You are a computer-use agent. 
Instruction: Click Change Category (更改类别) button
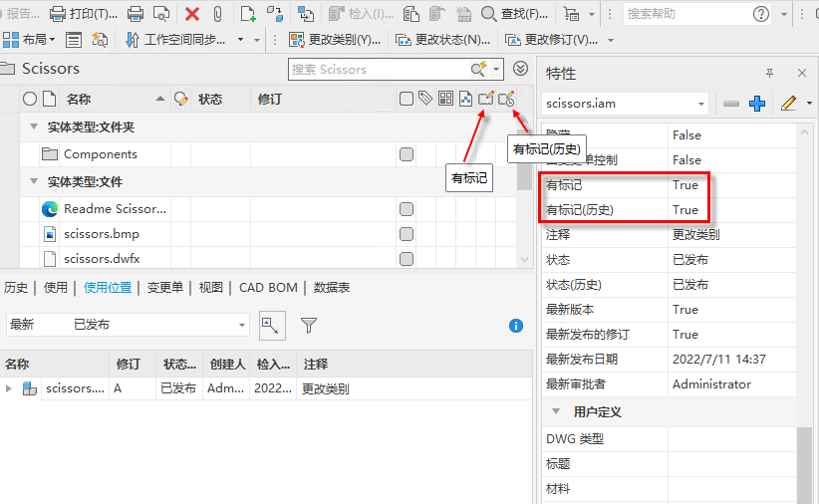pos(335,40)
